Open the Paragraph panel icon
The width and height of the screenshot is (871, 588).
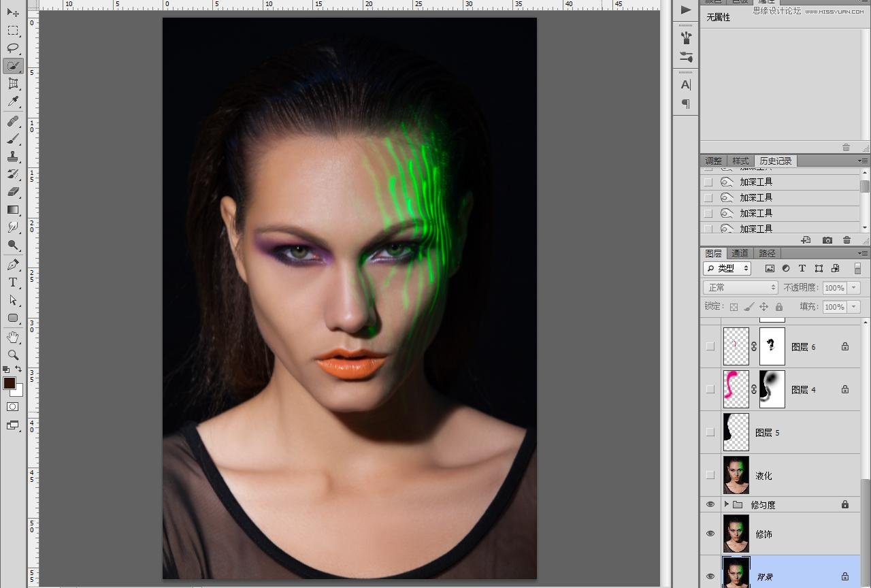[x=686, y=104]
